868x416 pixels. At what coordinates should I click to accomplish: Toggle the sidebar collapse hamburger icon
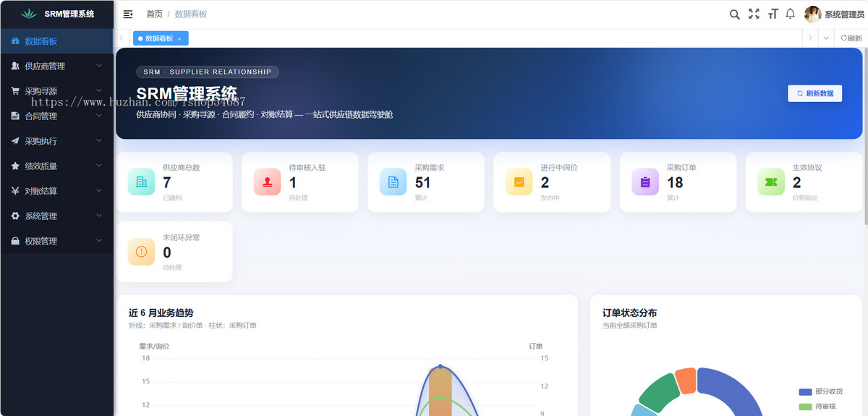(128, 14)
